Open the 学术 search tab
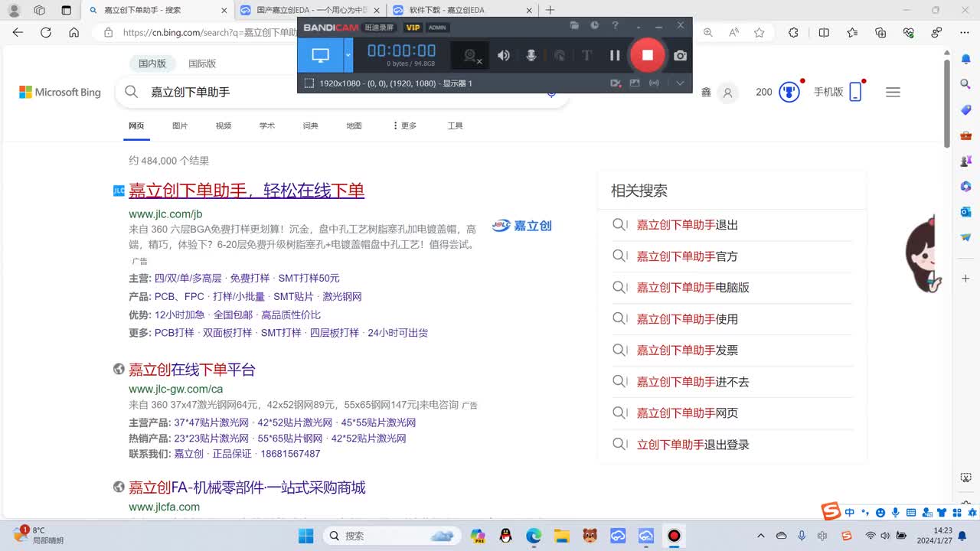 [x=267, y=126]
